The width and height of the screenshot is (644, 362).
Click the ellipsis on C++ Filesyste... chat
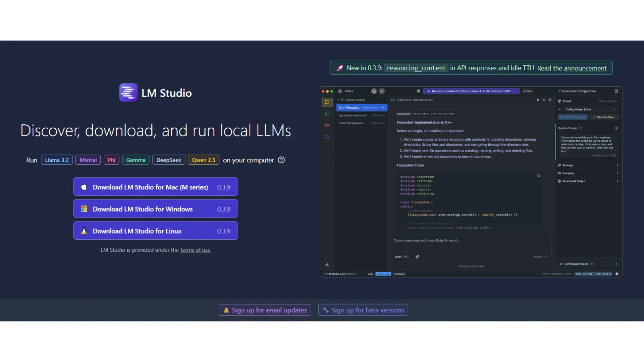382,108
